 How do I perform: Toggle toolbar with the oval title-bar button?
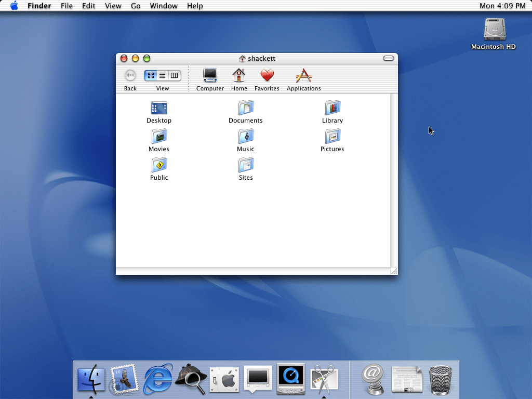389,58
